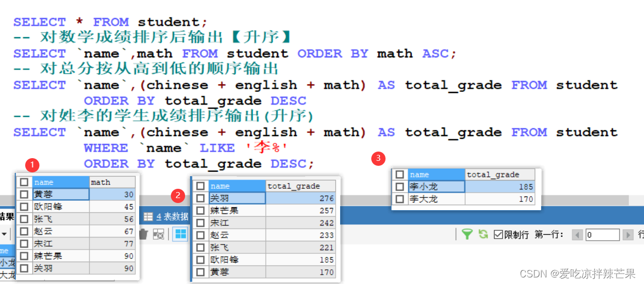Select the math value 30

coord(112,194)
